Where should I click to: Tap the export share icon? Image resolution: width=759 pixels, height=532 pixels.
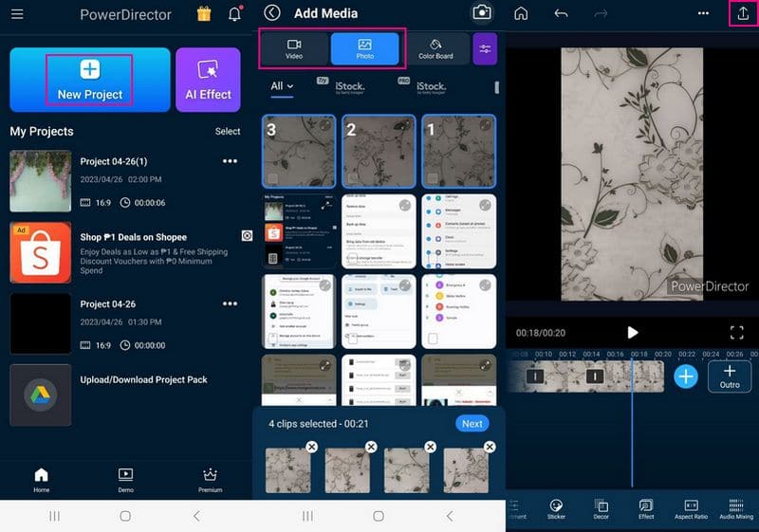[x=743, y=13]
